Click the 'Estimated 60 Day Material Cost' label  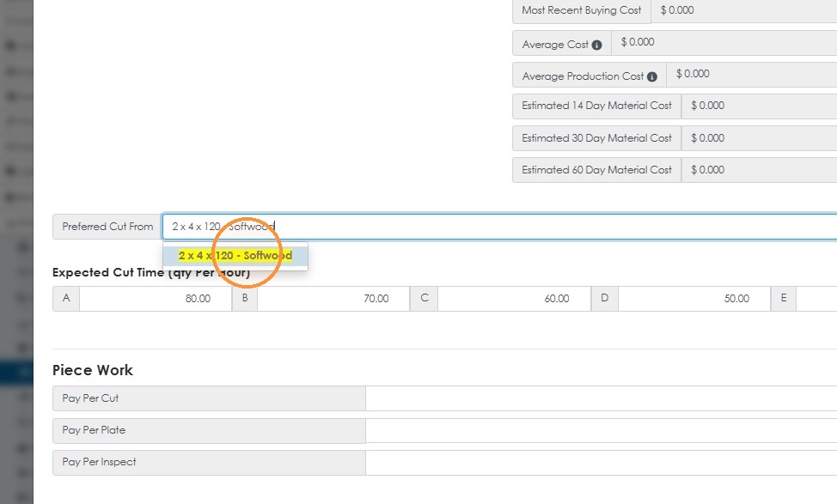596,170
